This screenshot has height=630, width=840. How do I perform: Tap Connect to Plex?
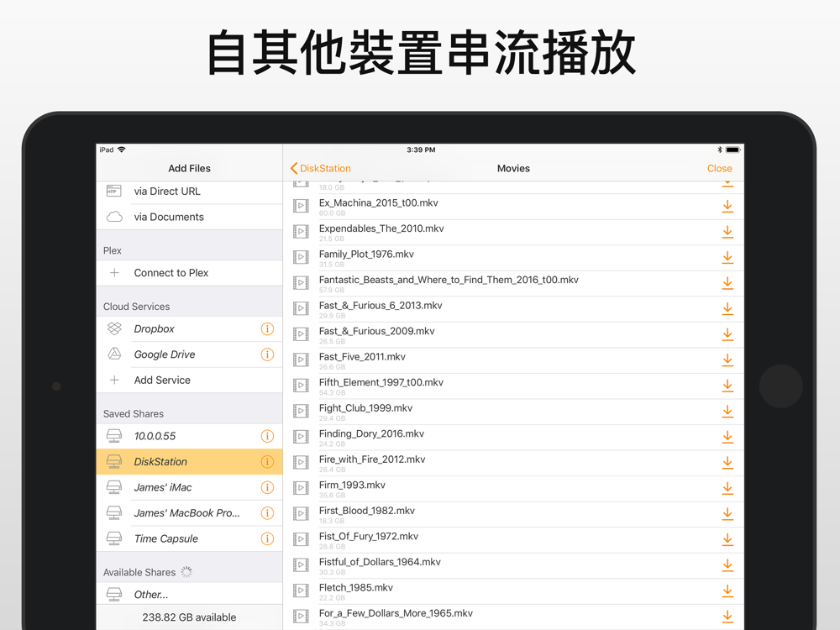[x=190, y=273]
